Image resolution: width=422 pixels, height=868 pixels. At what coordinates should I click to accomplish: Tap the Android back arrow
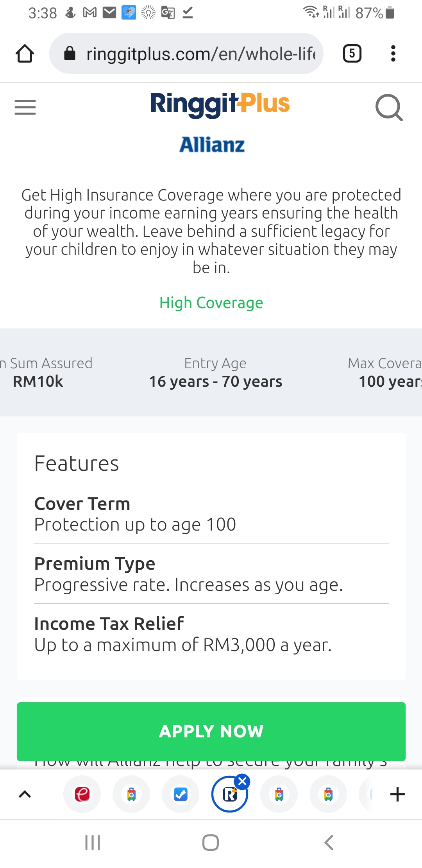329,843
